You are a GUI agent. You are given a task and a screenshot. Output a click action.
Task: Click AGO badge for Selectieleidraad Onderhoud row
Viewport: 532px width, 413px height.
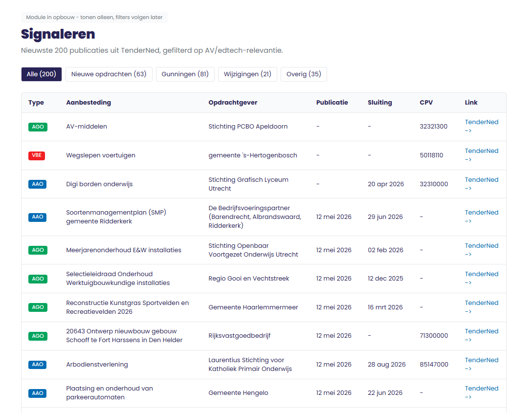38,279
